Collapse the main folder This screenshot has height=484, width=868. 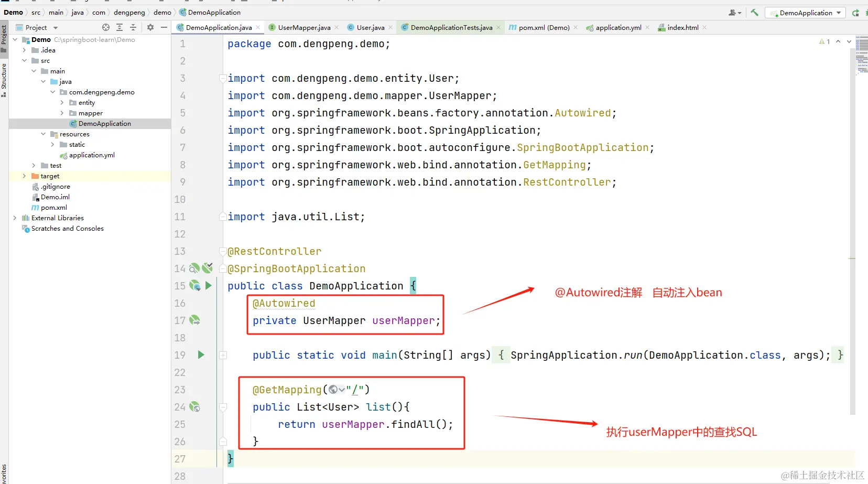[34, 71]
